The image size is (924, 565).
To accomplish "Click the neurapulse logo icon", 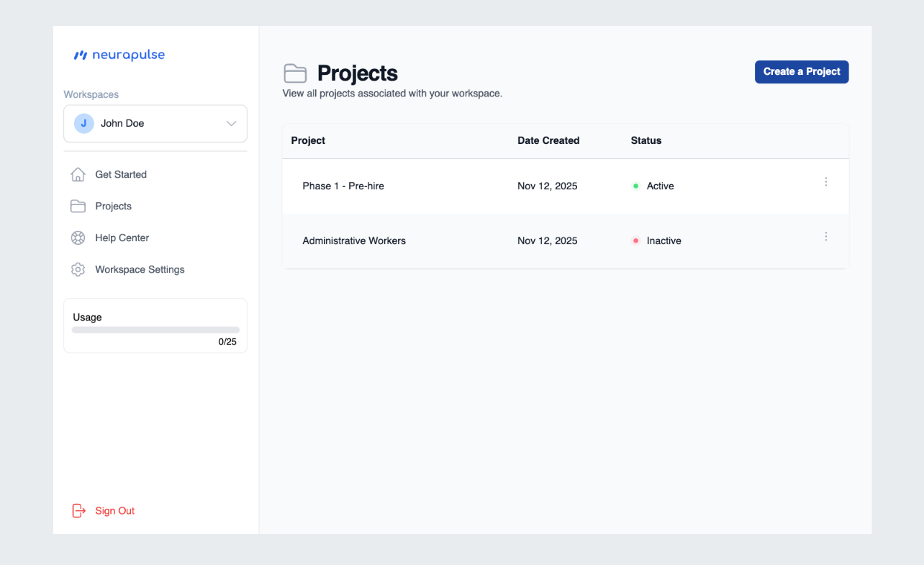I will (81, 55).
